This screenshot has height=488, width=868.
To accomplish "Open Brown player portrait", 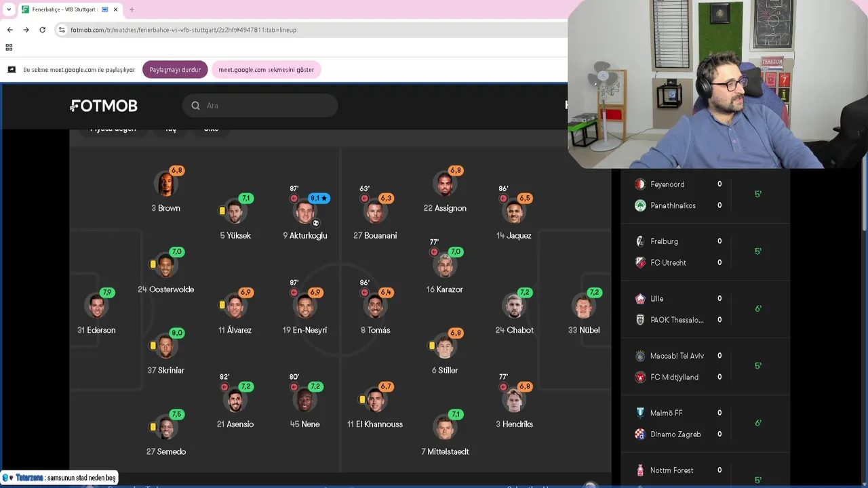I will [165, 184].
